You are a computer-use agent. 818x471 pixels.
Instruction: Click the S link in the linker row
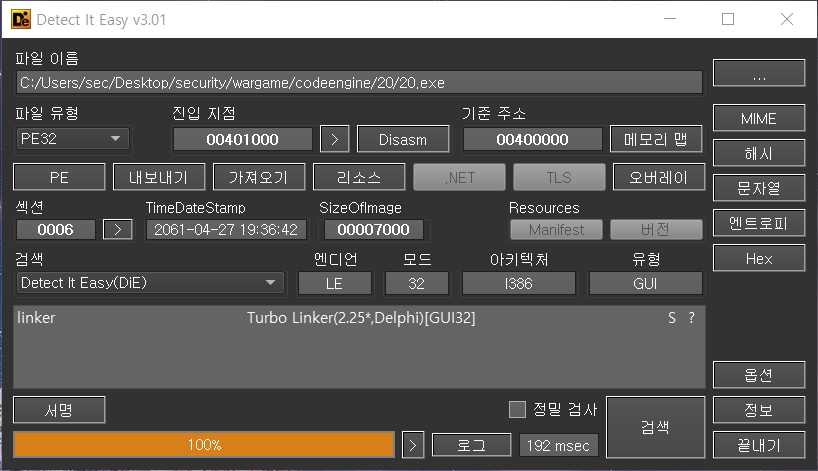(672, 318)
